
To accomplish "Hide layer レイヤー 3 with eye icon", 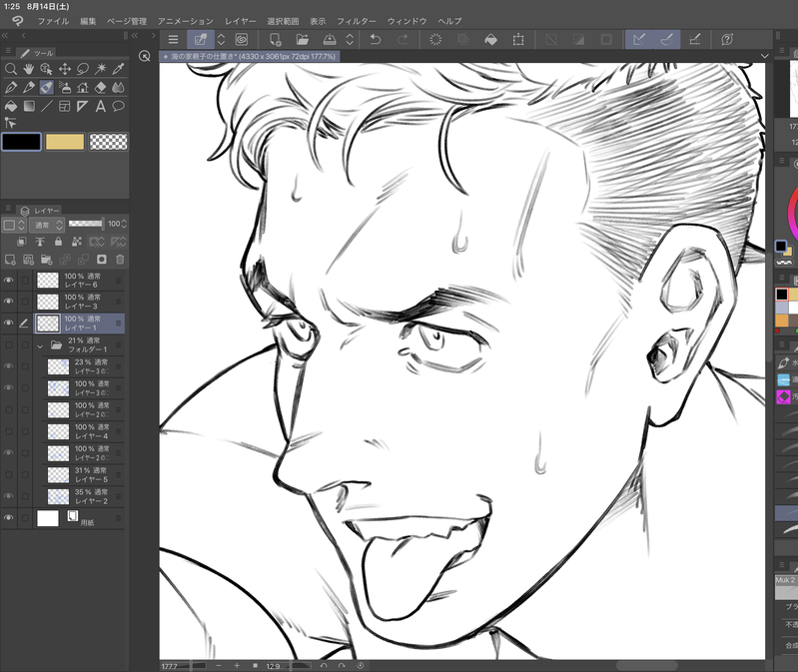I will pos(9,302).
